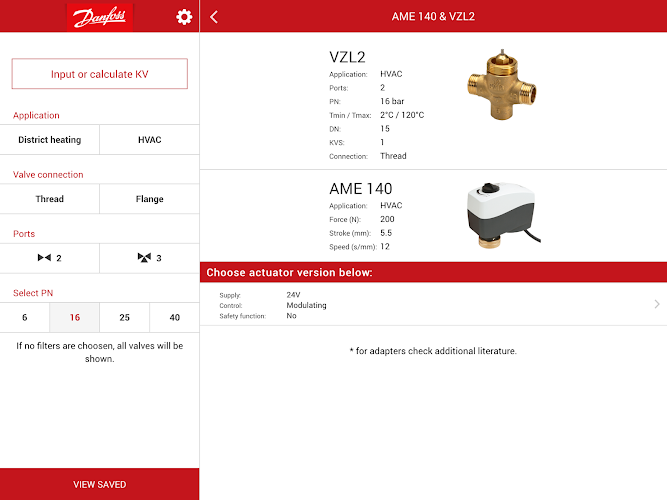Select PN 6 filter
667x500 pixels.
[x=25, y=317]
